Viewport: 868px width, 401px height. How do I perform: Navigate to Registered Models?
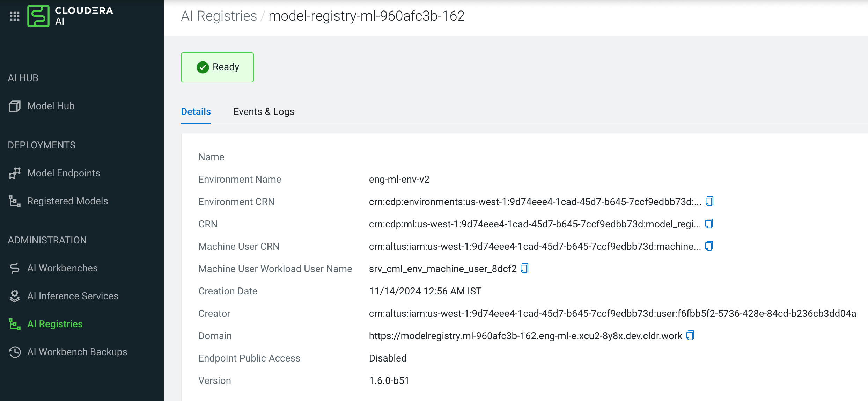coord(67,201)
